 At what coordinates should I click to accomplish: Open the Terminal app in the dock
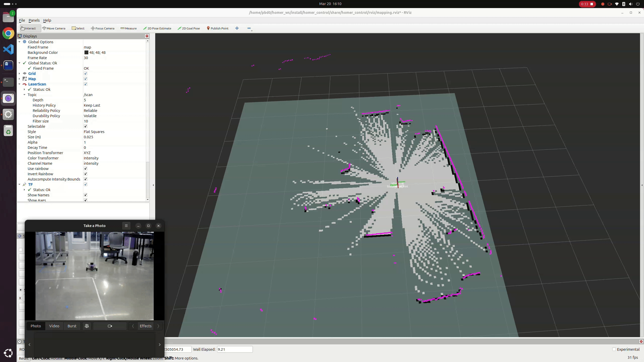pos(8,82)
